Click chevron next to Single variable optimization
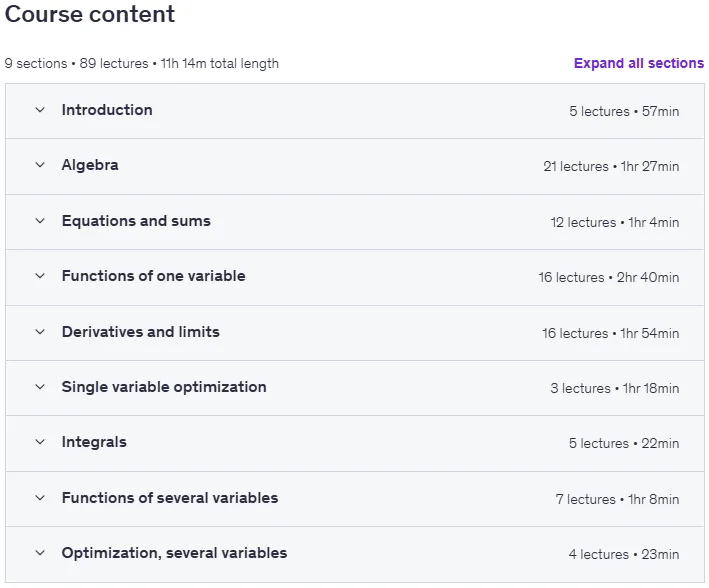 pyautogui.click(x=40, y=387)
